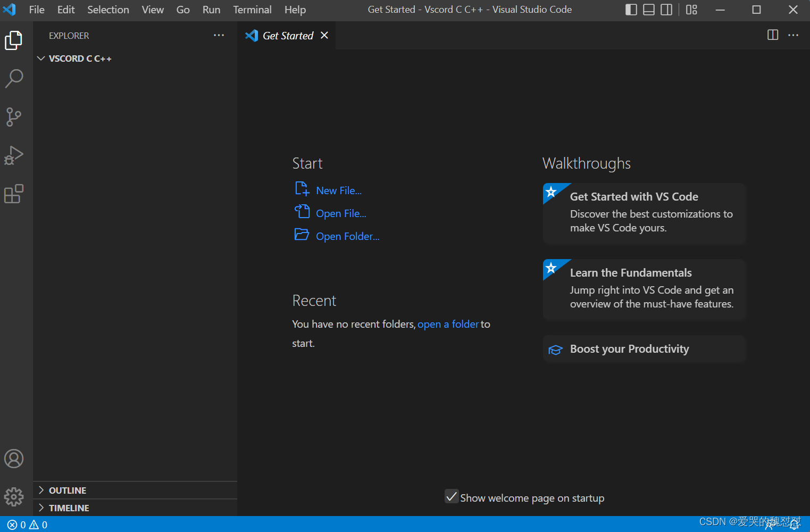Open the Get Started with VS Code walkthrough
This screenshot has height=532, width=810.
(644, 212)
